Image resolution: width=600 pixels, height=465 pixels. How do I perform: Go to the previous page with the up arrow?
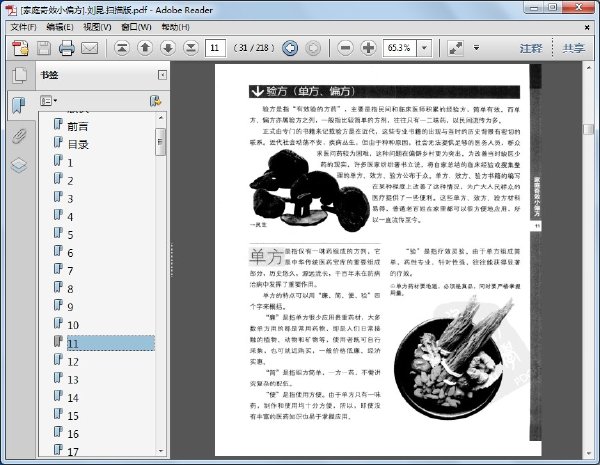pyautogui.click(x=145, y=48)
